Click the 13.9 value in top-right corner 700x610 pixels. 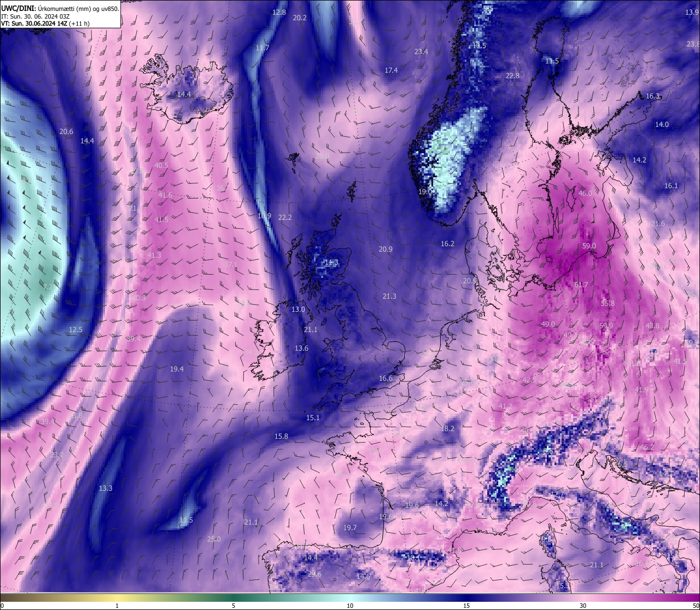692,11
